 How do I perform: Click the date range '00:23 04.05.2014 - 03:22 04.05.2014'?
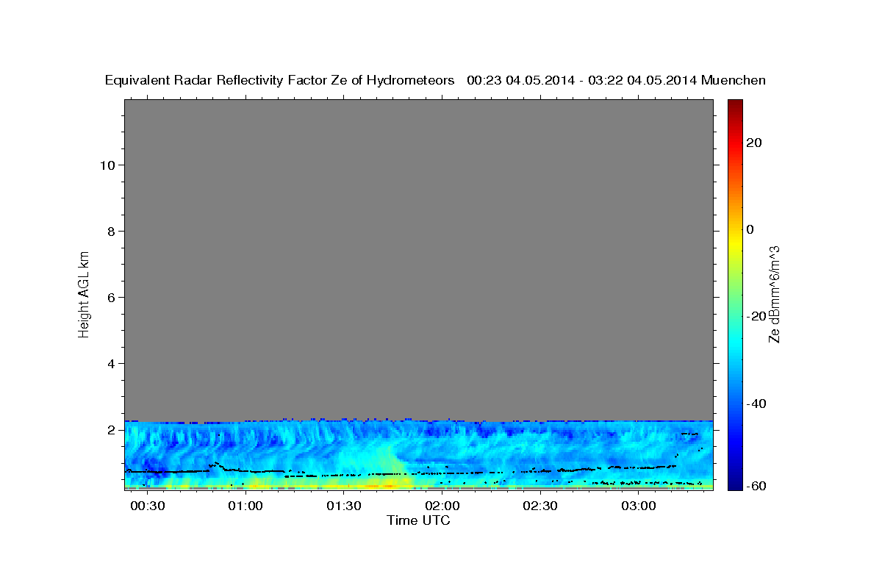[582, 80]
